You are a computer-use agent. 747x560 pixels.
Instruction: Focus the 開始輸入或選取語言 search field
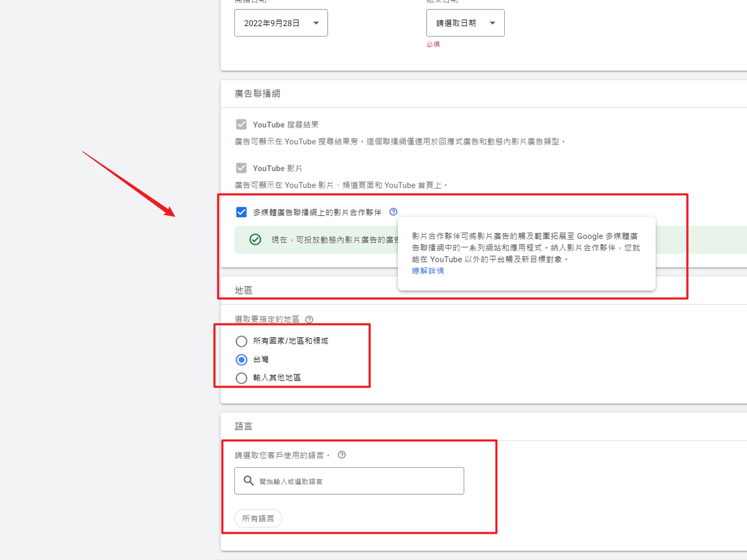pyautogui.click(x=349, y=481)
